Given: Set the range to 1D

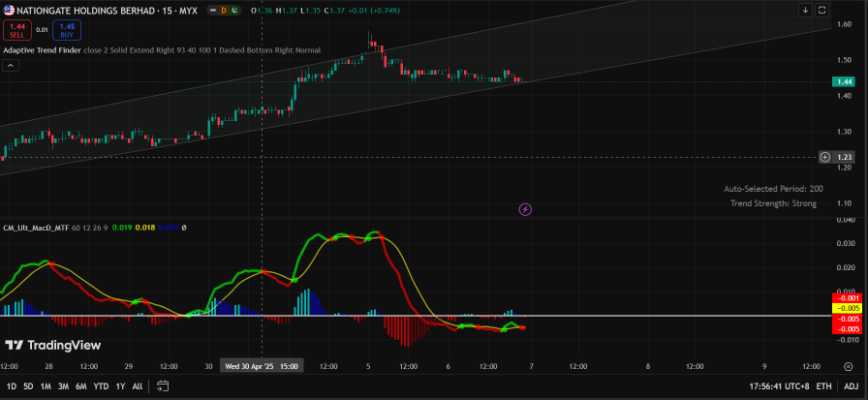Looking at the screenshot, I should pos(11,386).
